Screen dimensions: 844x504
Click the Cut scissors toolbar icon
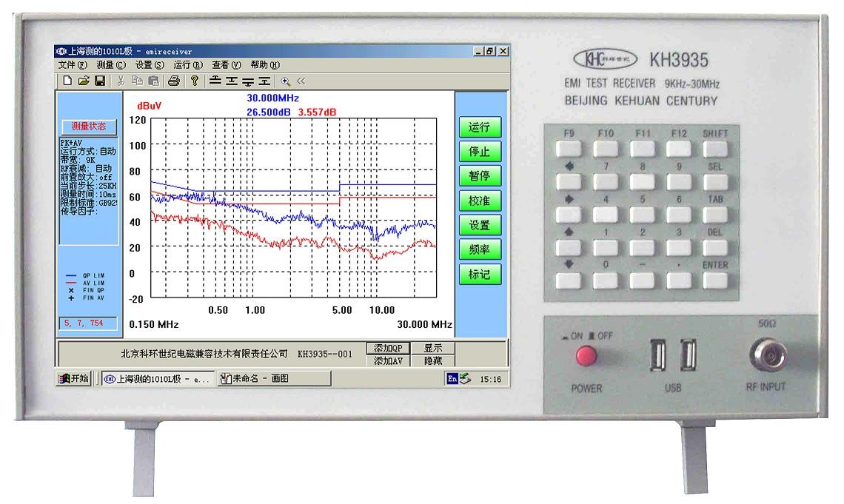pyautogui.click(x=121, y=81)
